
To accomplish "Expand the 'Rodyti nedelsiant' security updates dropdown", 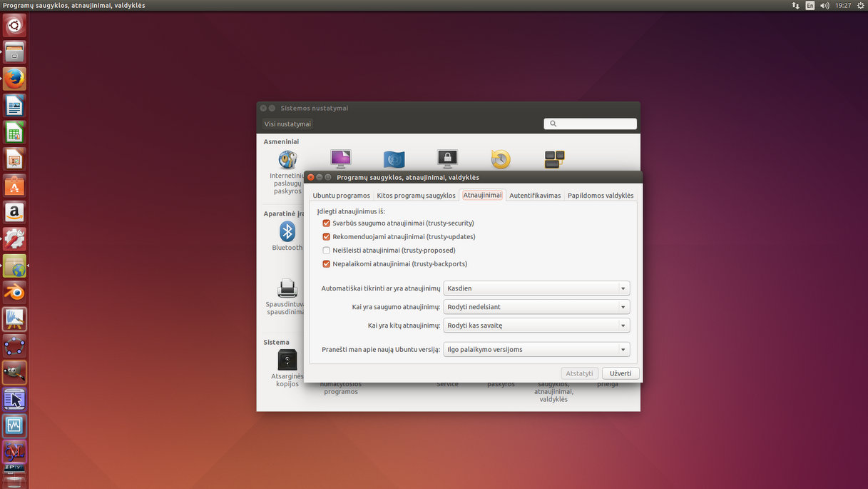I will pos(536,307).
